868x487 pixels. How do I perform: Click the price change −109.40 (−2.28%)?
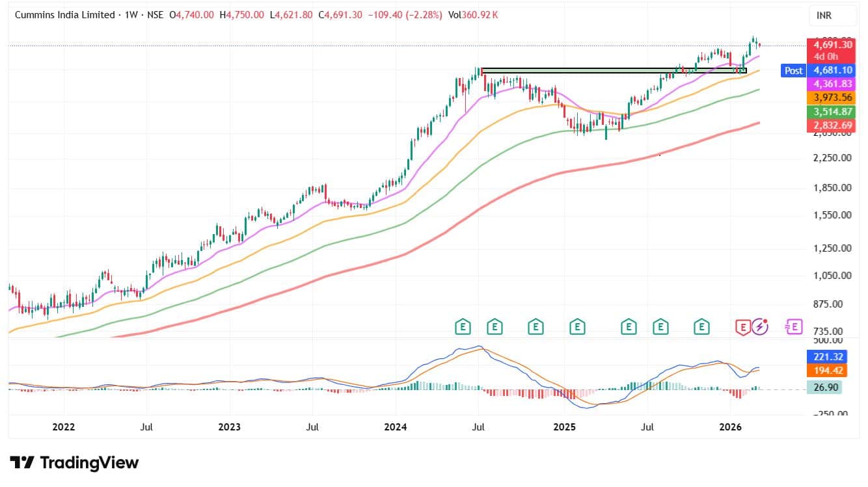pyautogui.click(x=405, y=14)
